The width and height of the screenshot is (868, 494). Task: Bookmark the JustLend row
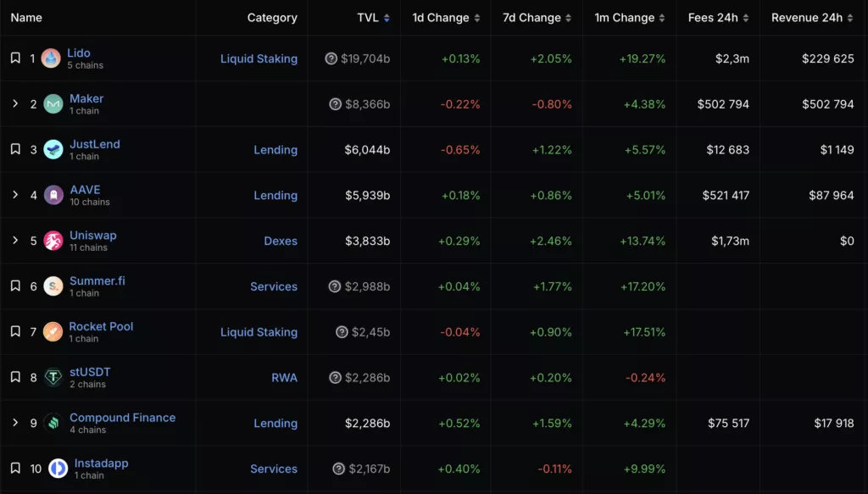[x=15, y=149]
